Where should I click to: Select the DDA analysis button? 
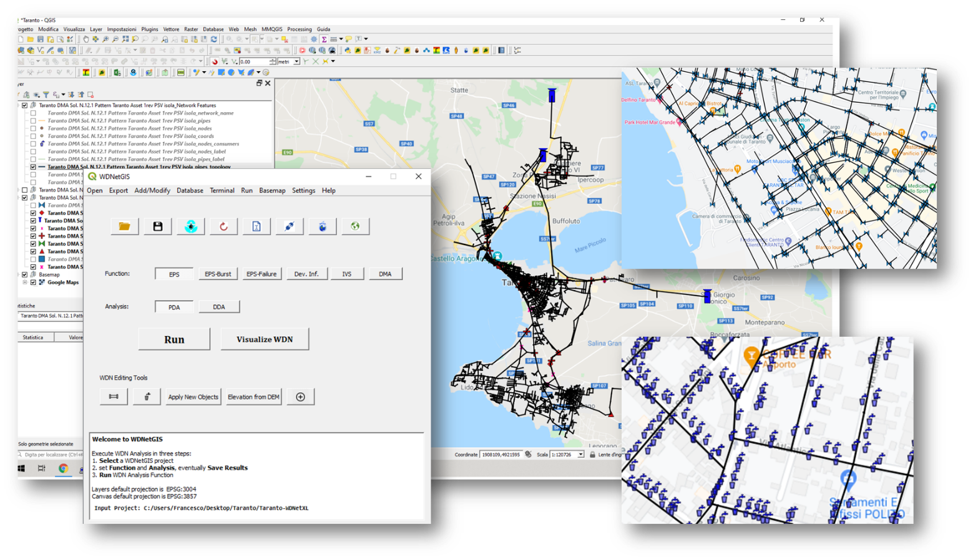point(219,307)
